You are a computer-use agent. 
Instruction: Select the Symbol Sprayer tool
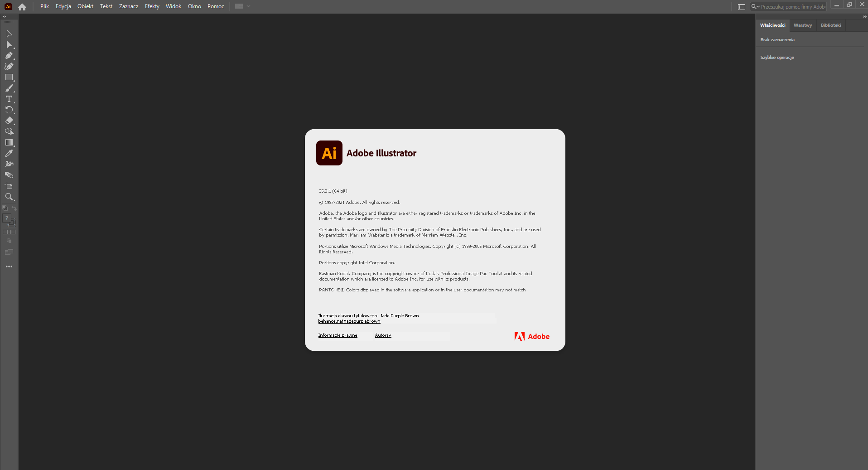pos(9,165)
